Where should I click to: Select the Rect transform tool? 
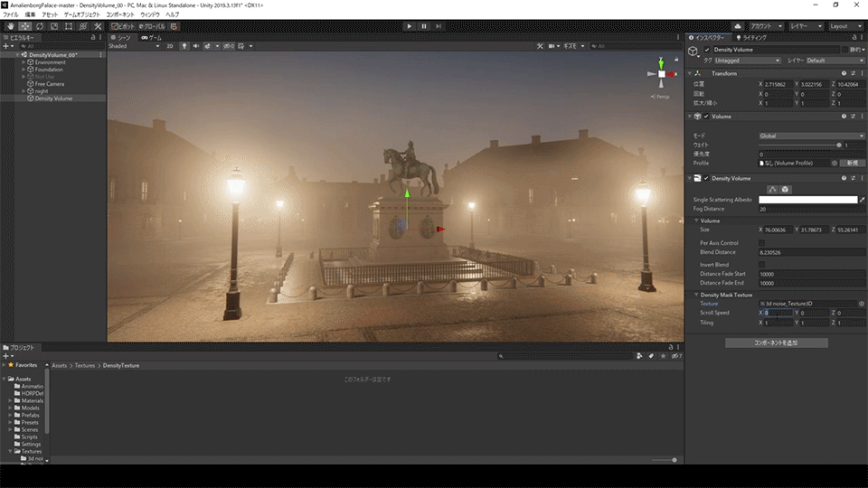68,26
